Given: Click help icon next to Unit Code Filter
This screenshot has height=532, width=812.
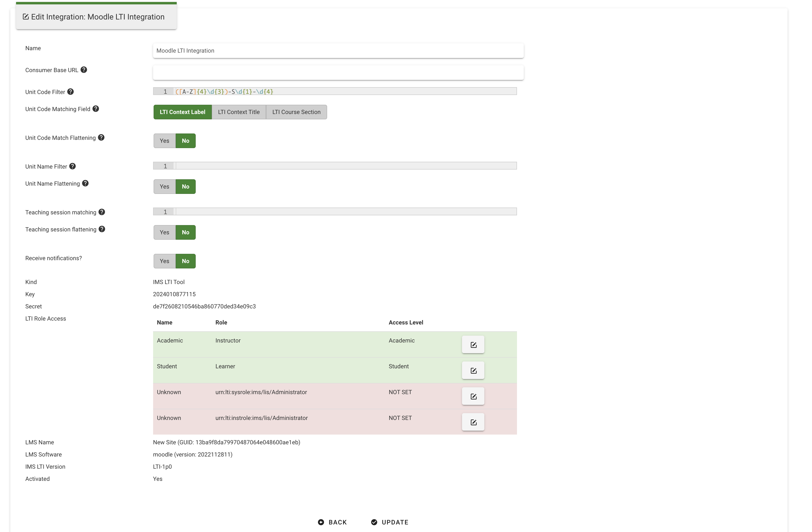Looking at the screenshot, I should click(70, 92).
